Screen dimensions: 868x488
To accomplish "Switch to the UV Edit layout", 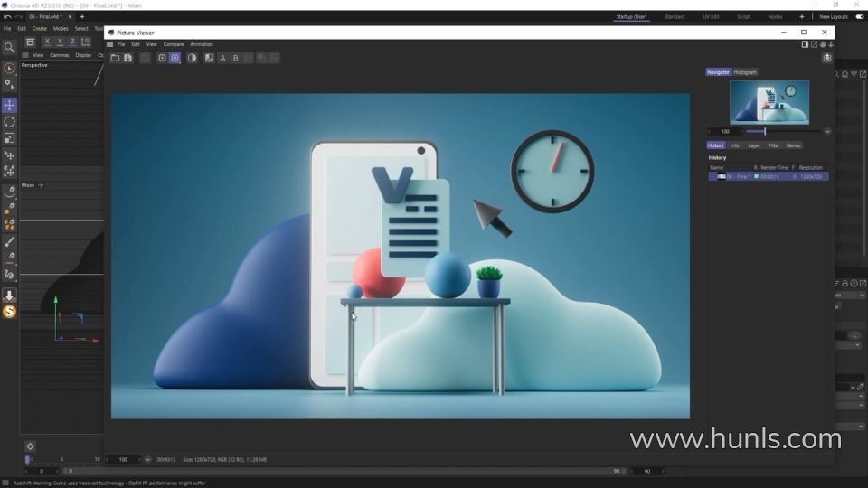I will click(711, 17).
